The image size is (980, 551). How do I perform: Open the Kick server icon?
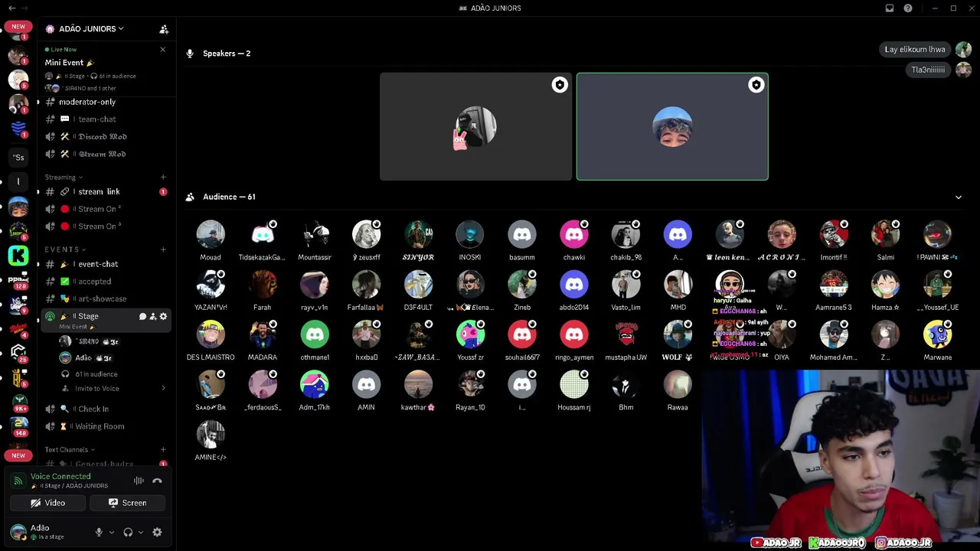pos(18,255)
